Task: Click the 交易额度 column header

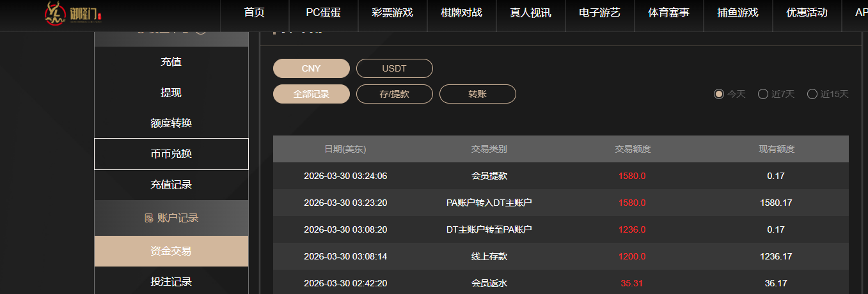Action: coord(633,149)
